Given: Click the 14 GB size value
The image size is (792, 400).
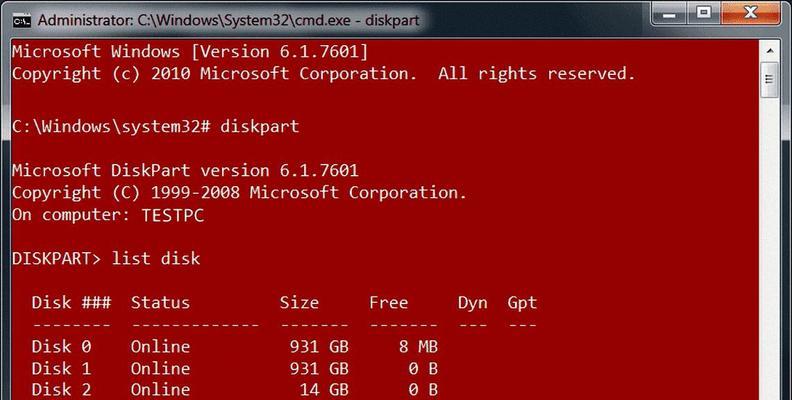Looking at the screenshot, I should 324,390.
